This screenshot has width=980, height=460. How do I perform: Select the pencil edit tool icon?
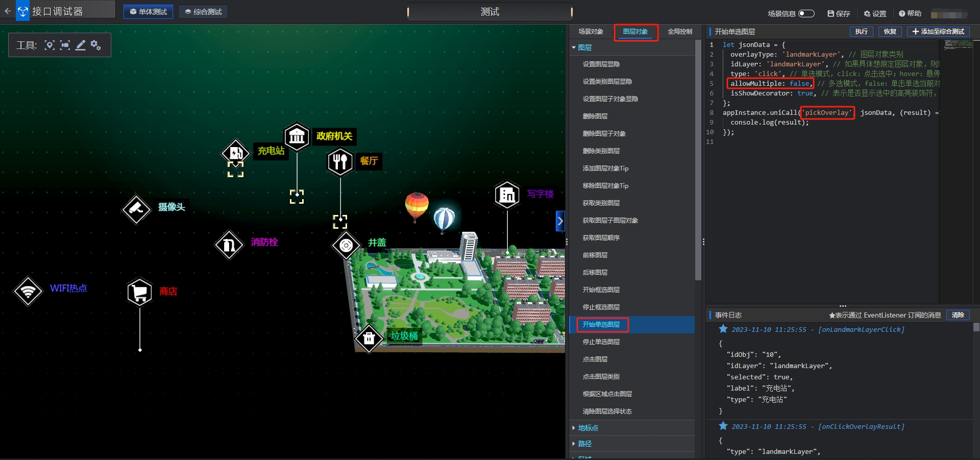80,45
